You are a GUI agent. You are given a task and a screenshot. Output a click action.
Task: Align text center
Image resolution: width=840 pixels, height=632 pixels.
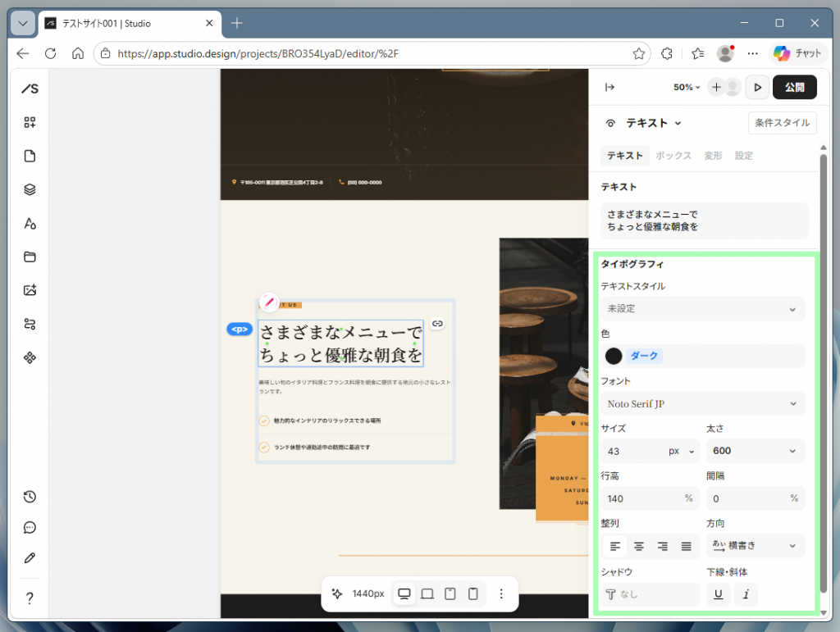638,547
